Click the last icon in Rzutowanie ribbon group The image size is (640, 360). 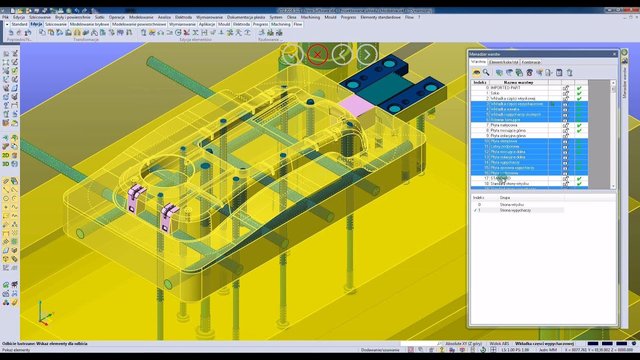click(279, 32)
